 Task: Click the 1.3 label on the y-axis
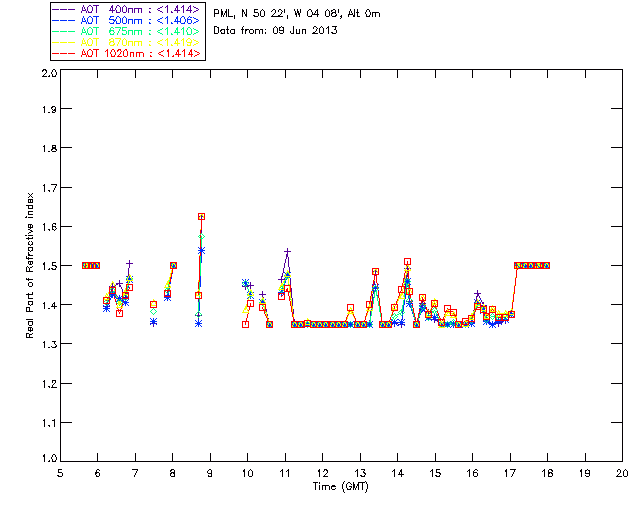pyautogui.click(x=49, y=344)
